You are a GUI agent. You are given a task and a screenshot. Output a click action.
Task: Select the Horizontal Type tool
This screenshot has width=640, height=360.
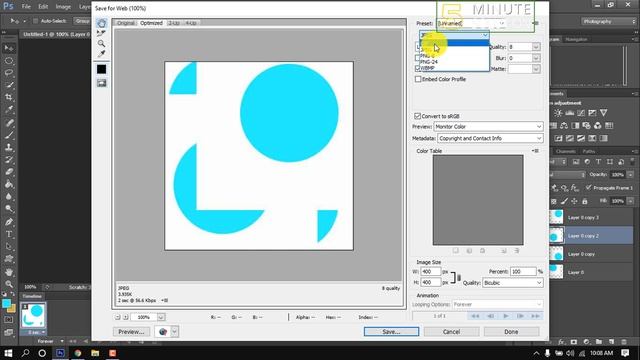click(x=9, y=234)
